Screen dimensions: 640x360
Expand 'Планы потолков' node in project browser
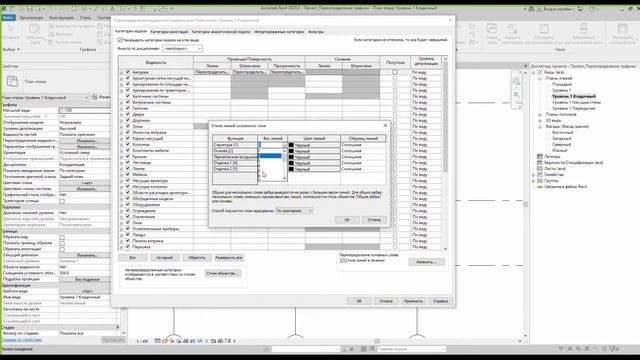pos(540,115)
